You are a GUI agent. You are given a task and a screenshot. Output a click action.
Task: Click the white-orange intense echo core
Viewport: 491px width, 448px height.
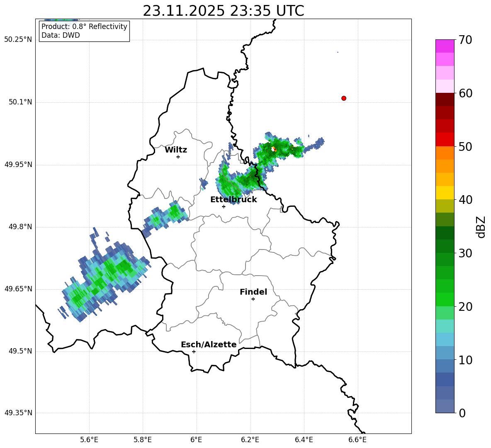click(274, 149)
